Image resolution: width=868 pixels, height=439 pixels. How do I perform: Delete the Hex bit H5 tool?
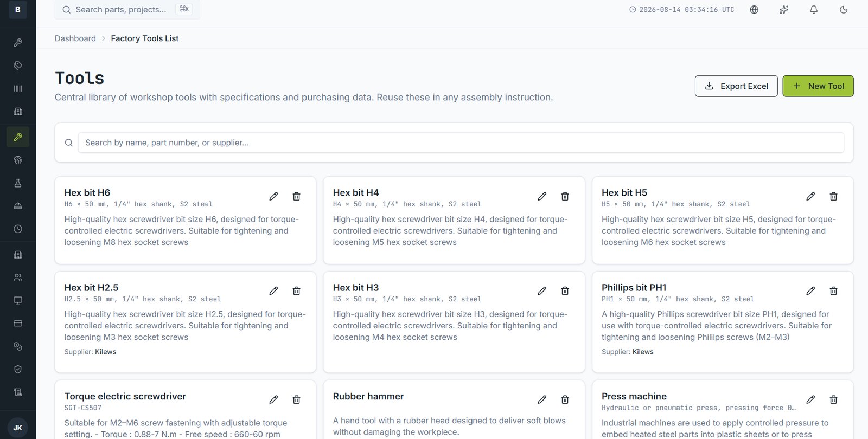(834, 196)
